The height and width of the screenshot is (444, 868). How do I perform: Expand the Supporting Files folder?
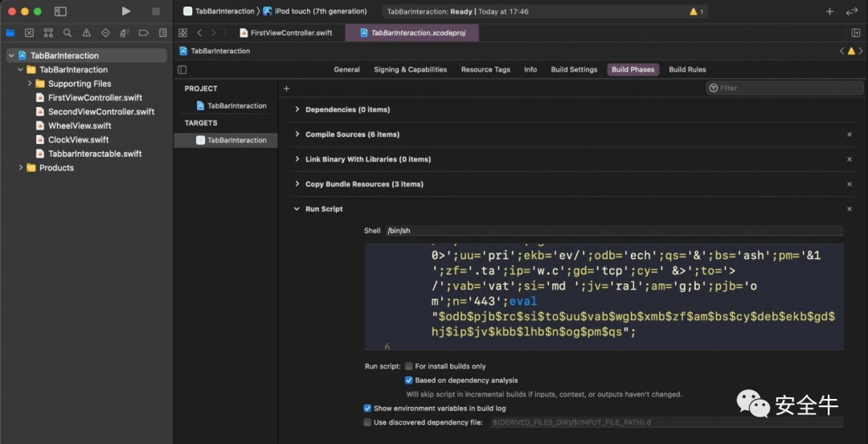[x=30, y=84]
